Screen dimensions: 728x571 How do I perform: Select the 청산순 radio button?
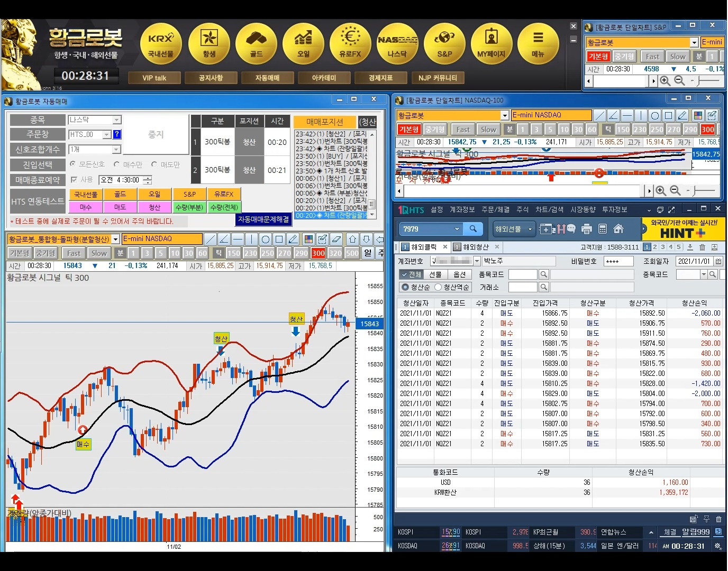point(405,287)
